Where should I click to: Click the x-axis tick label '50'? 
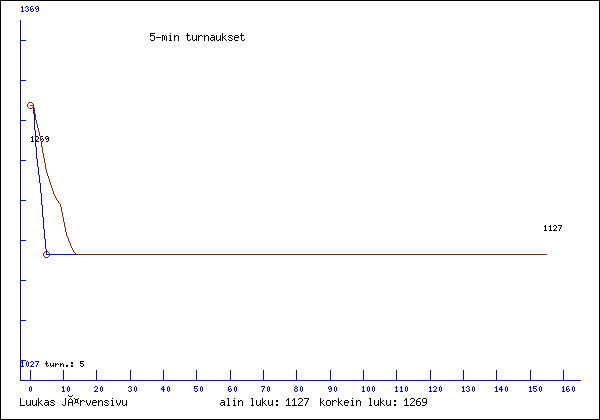[199, 388]
